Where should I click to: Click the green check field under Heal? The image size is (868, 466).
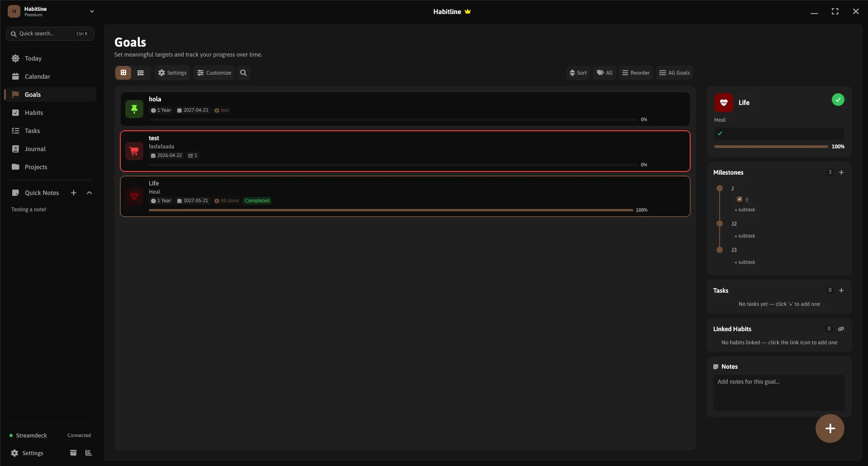pos(779,133)
